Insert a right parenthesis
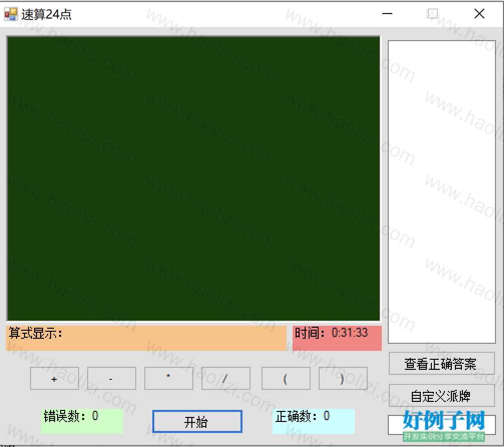Screen dimensions: 504x447 point(343,378)
